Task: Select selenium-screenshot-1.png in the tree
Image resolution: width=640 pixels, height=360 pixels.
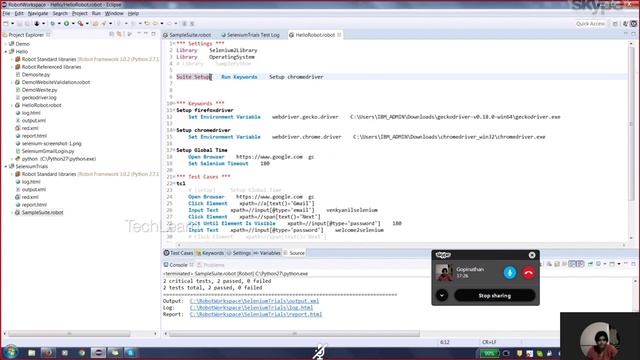Action: 51,144
